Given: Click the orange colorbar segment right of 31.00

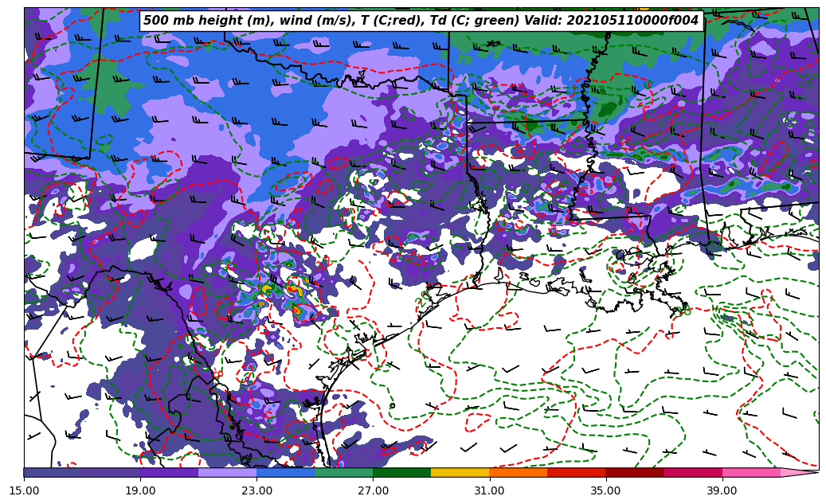Looking at the screenshot, I should [518, 472].
